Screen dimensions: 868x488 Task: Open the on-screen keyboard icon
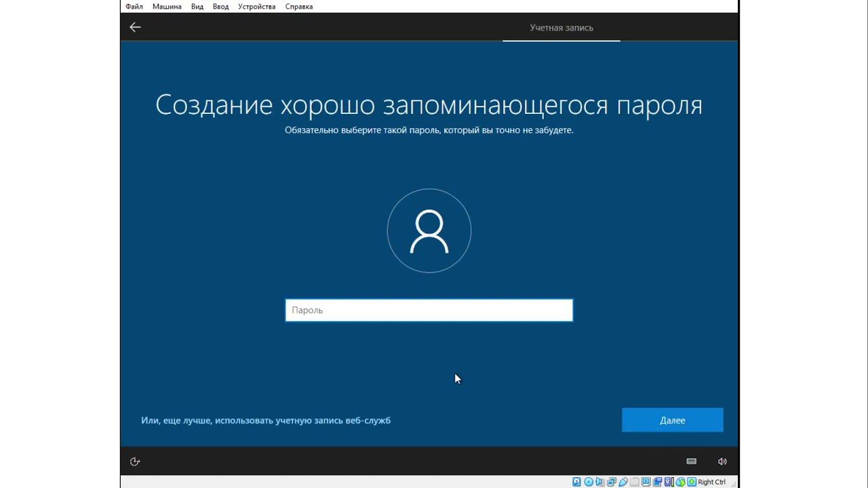(x=691, y=462)
